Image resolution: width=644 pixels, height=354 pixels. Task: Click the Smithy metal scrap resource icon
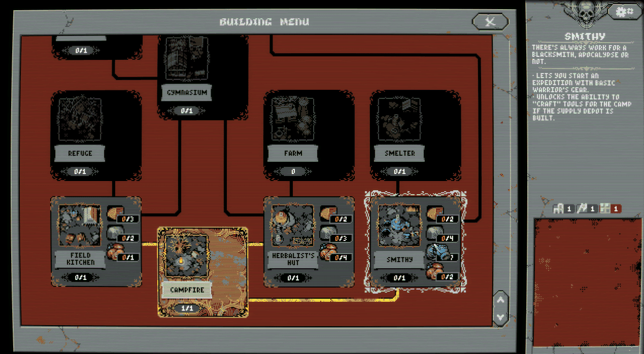pyautogui.click(x=435, y=252)
